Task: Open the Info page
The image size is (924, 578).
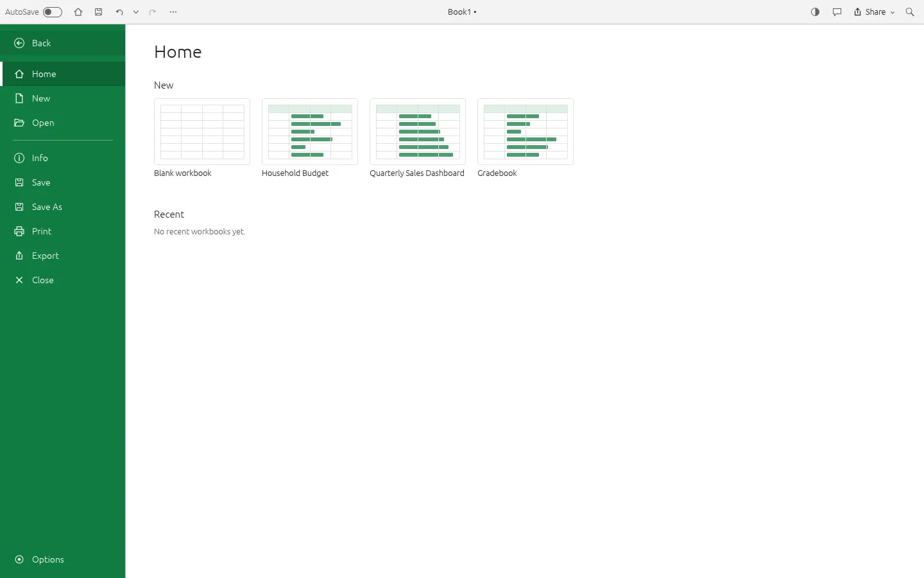Action: (63, 158)
